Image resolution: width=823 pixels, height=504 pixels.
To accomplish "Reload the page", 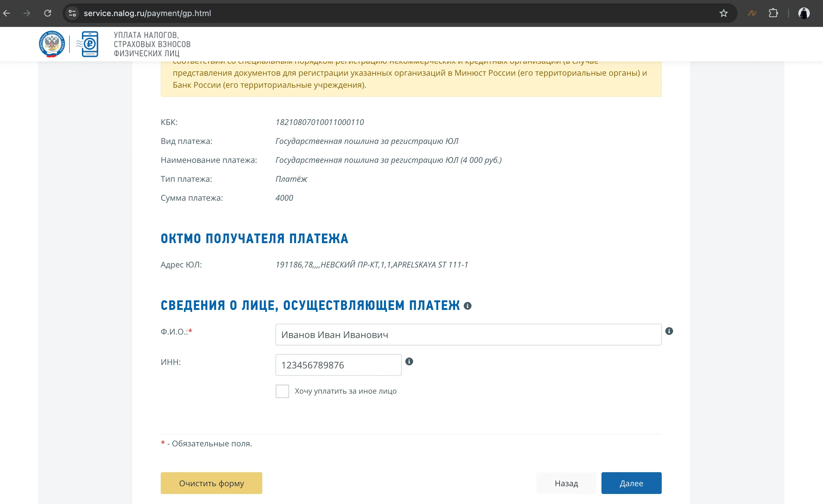I will 48,13.
